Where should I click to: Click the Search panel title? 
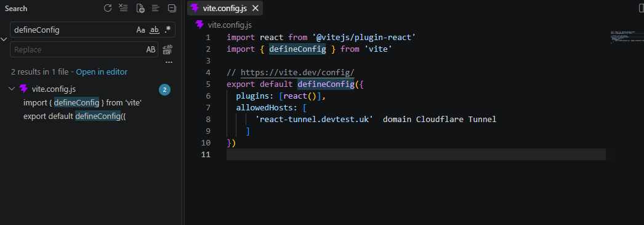(x=16, y=8)
